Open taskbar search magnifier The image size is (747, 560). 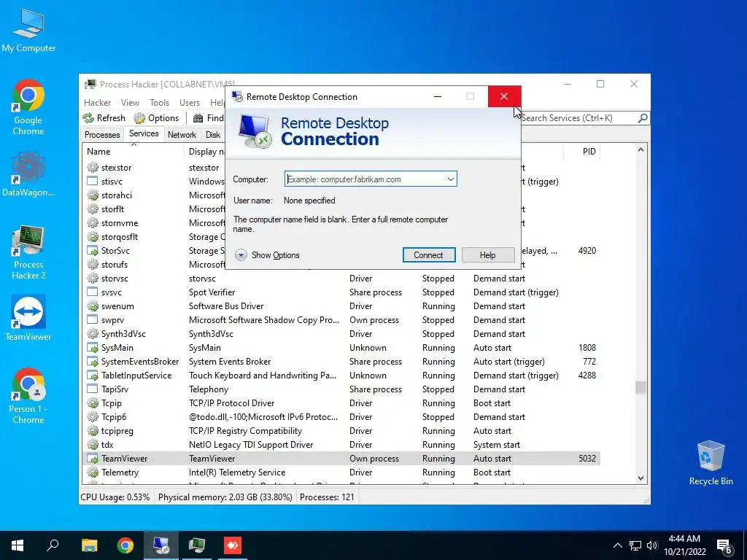coord(53,545)
